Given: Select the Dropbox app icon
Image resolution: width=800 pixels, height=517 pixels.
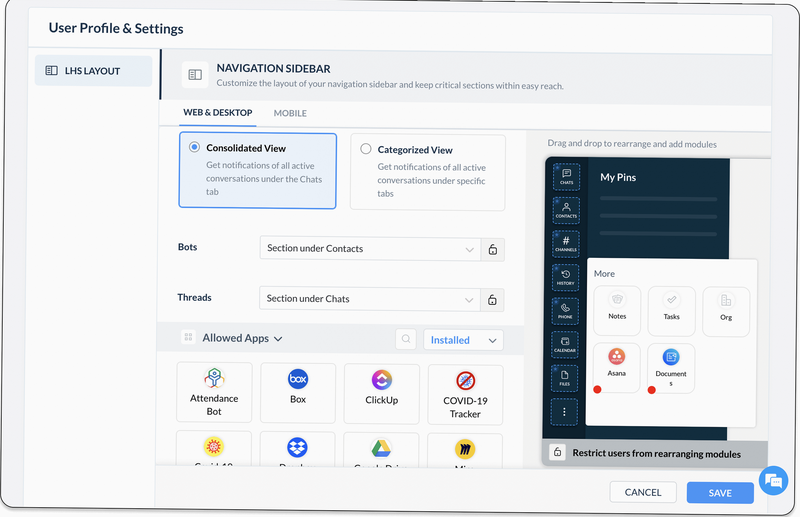Looking at the screenshot, I should point(297,448).
